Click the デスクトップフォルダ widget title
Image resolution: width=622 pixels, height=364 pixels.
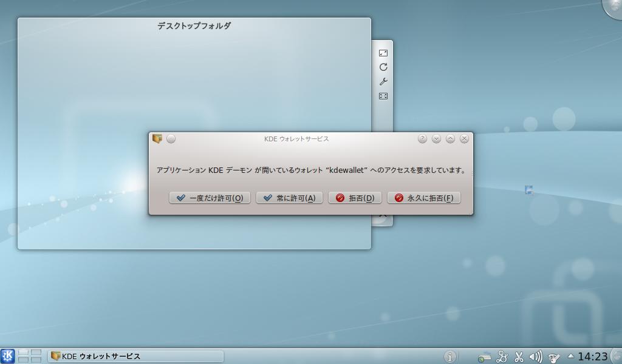pos(194,25)
